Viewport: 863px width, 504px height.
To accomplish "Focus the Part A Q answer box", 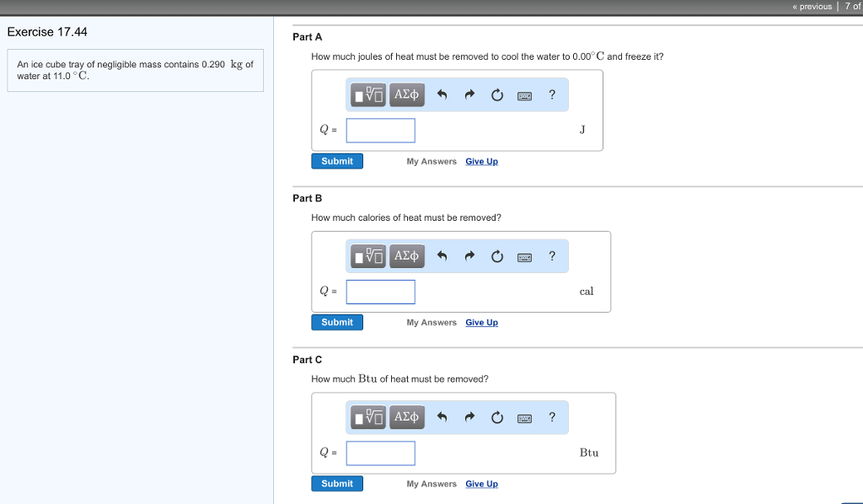I will pos(380,131).
